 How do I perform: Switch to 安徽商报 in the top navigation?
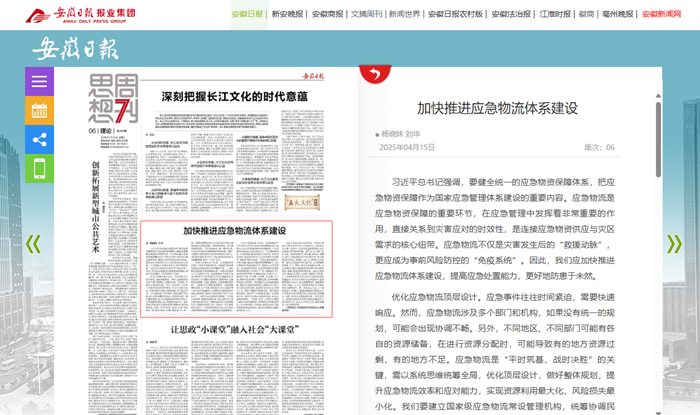click(327, 15)
